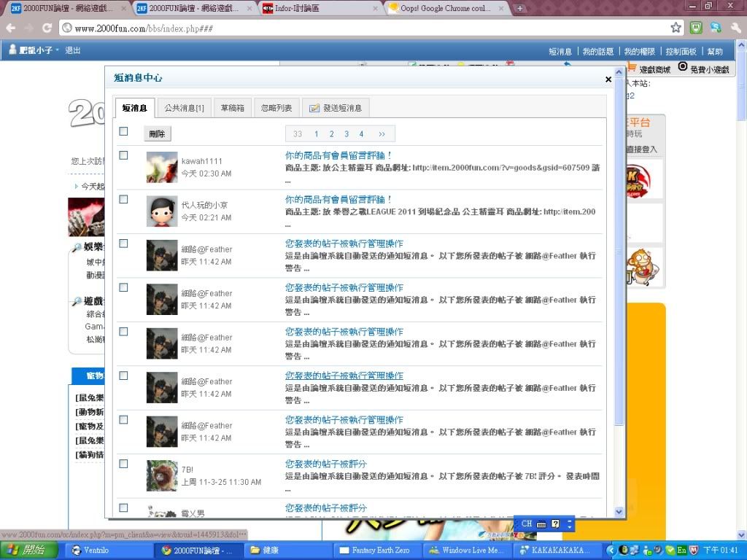
Task: Open the Chrome wrench settings menu
Action: tap(733, 28)
